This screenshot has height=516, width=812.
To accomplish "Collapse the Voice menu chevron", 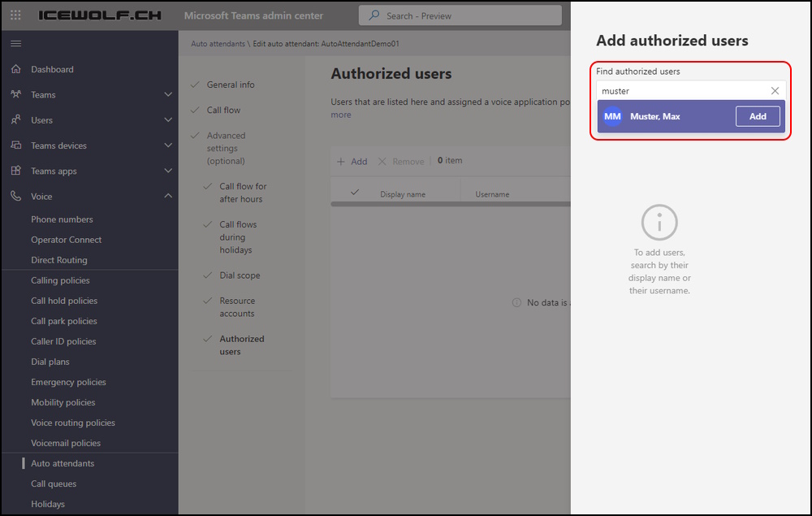I will [168, 196].
